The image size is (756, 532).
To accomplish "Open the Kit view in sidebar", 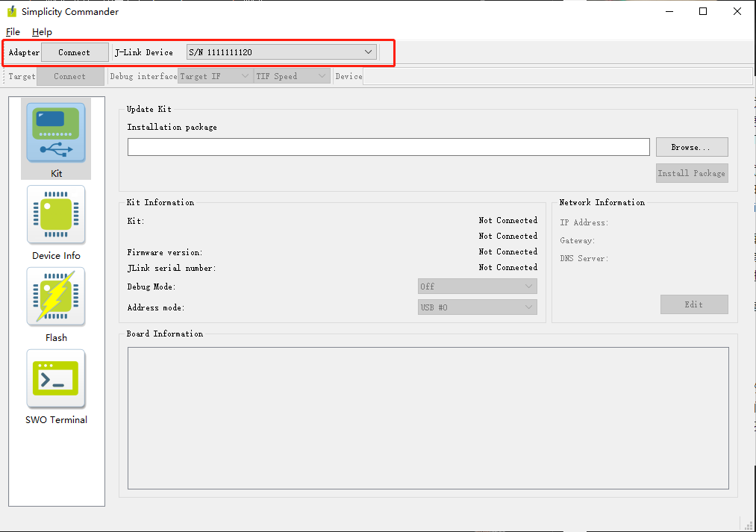I will point(56,139).
